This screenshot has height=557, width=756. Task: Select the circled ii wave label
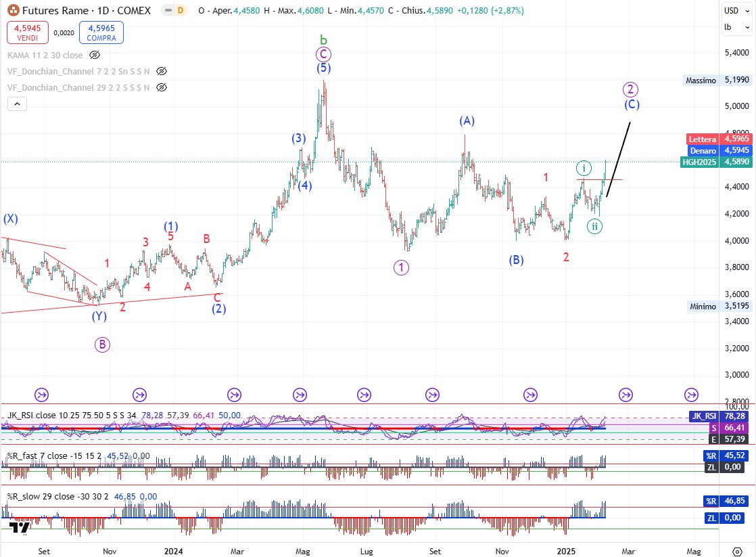(x=595, y=226)
